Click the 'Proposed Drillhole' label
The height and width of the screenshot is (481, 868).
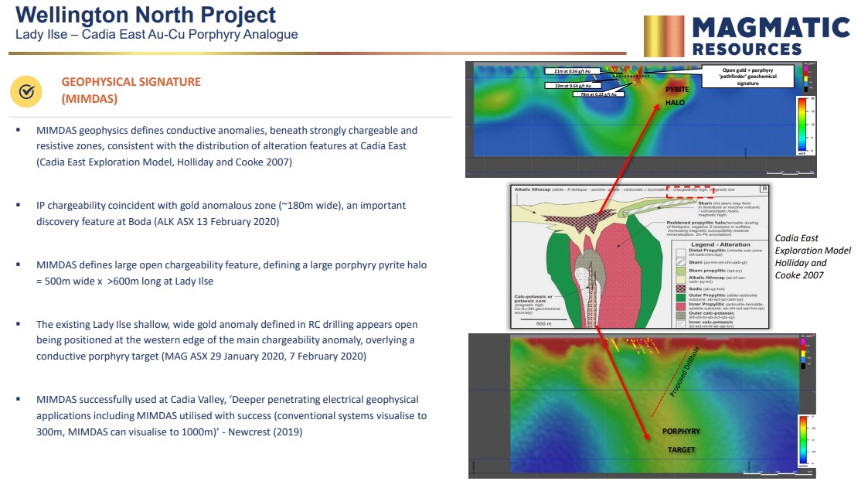tap(685, 372)
